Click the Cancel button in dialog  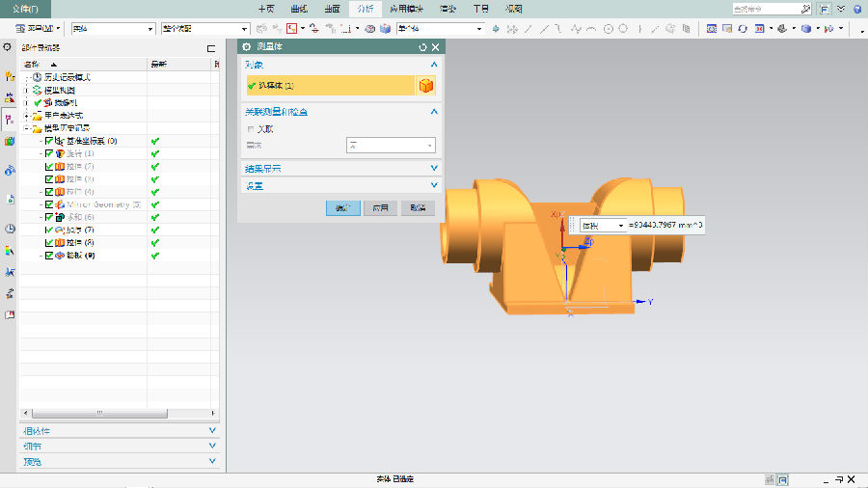[x=417, y=207]
